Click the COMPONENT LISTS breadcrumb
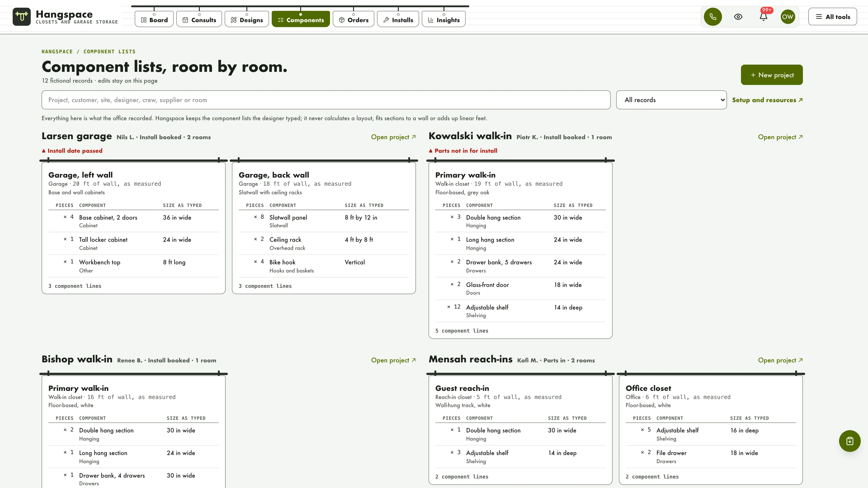The width and height of the screenshot is (868, 488). tap(109, 52)
